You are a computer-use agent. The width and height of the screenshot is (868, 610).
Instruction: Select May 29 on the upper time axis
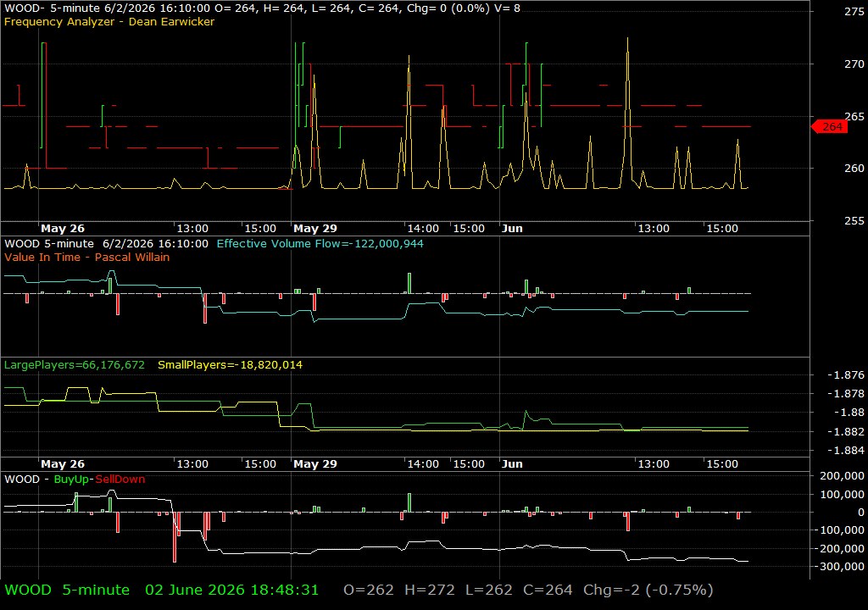(315, 229)
